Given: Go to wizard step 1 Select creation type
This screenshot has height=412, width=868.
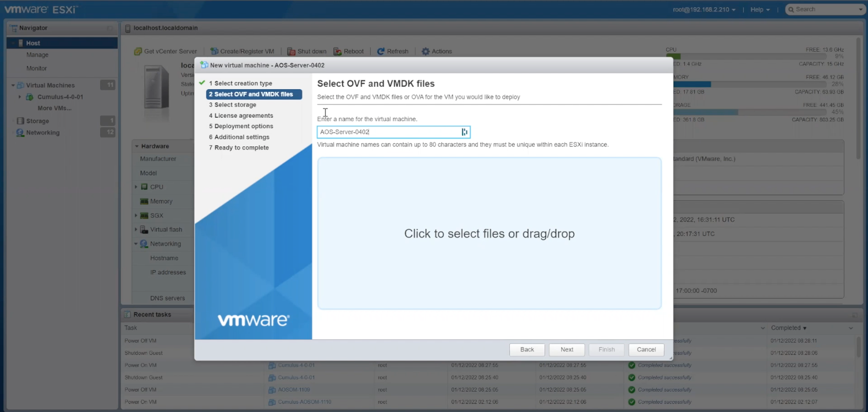Looking at the screenshot, I should click(x=240, y=84).
